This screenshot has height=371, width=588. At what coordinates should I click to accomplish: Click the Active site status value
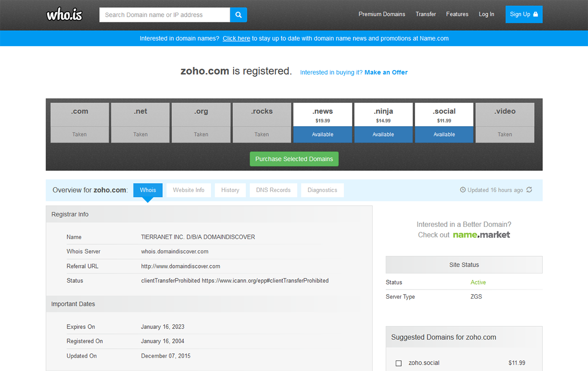coord(478,282)
